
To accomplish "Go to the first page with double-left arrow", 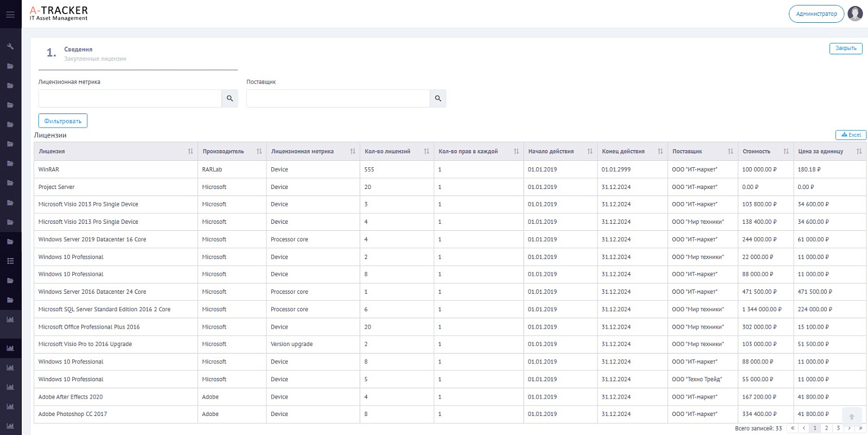I will (x=793, y=428).
